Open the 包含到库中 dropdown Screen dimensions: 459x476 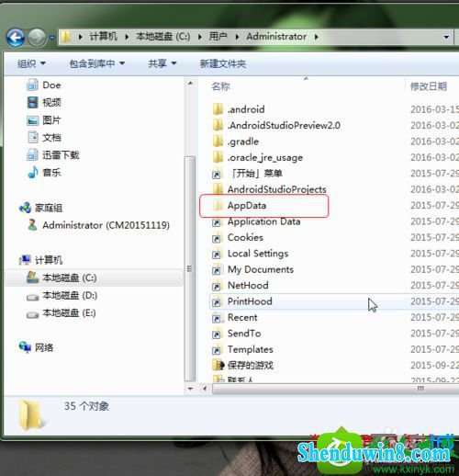point(96,63)
